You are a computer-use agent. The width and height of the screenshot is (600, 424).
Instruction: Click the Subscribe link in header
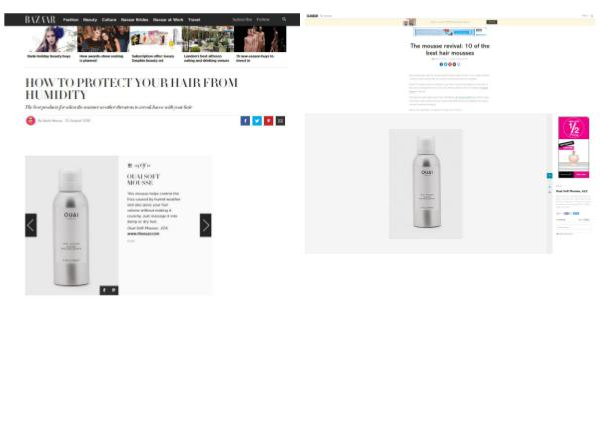(x=242, y=20)
